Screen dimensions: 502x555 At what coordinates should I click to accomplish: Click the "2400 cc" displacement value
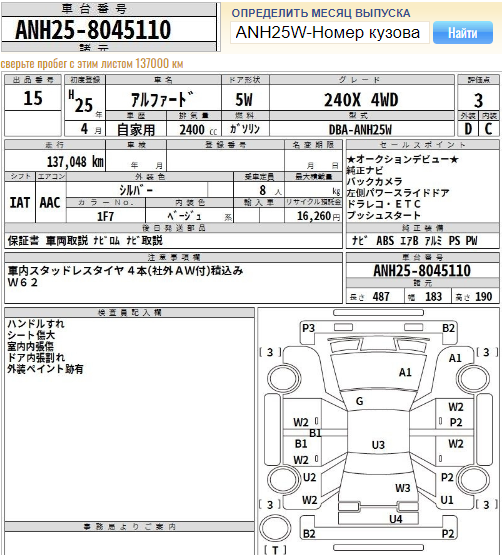[198, 130]
